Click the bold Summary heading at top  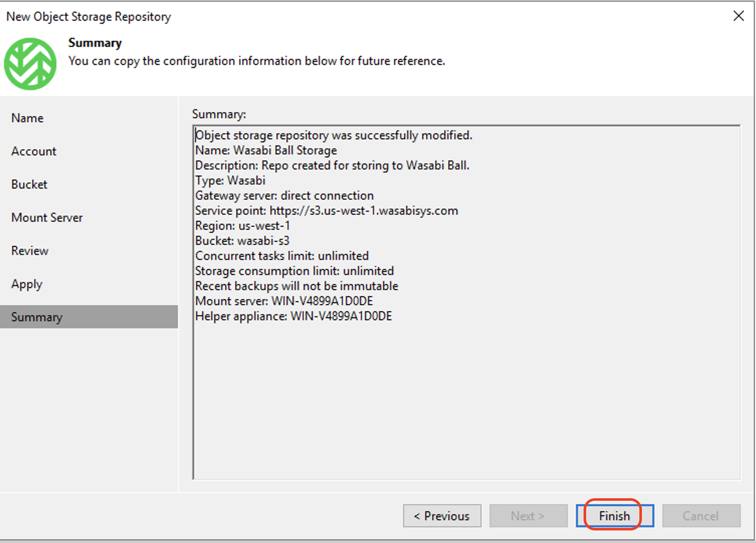(x=95, y=43)
